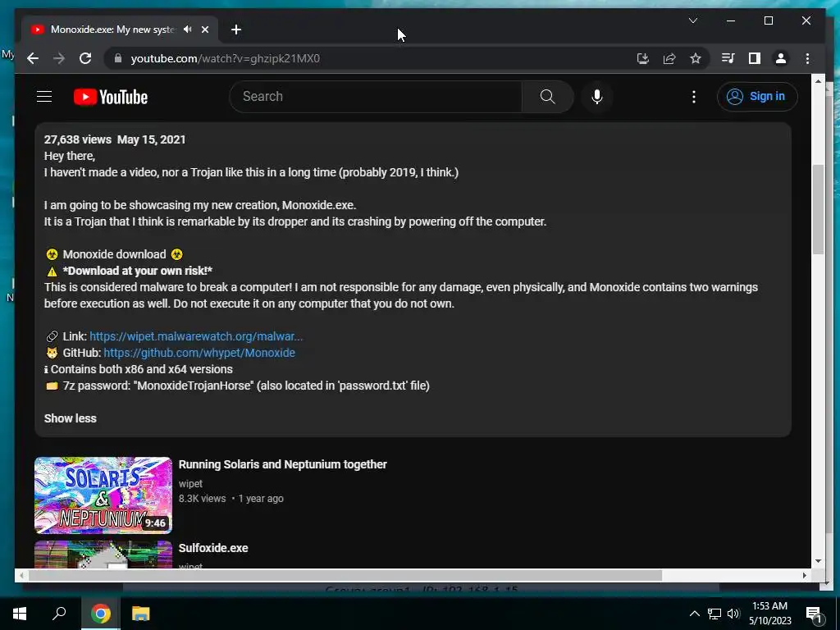This screenshot has width=840, height=630.
Task: Start voice search with the microphone
Action: click(x=597, y=97)
